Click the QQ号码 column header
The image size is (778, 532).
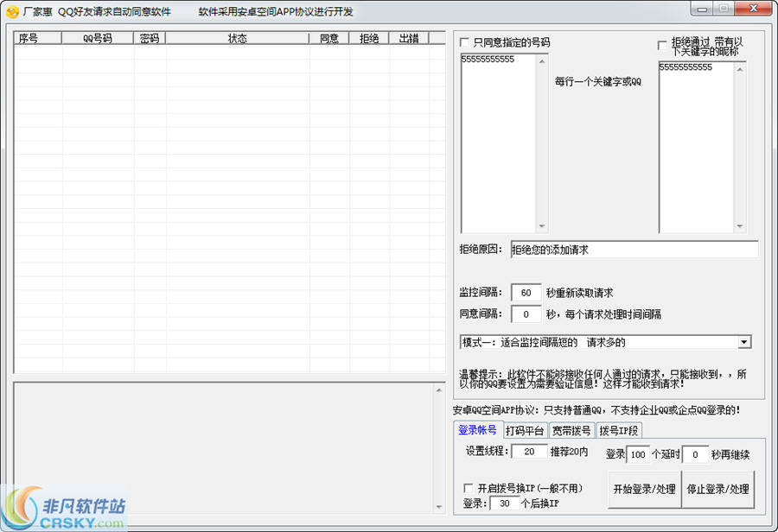coord(98,38)
